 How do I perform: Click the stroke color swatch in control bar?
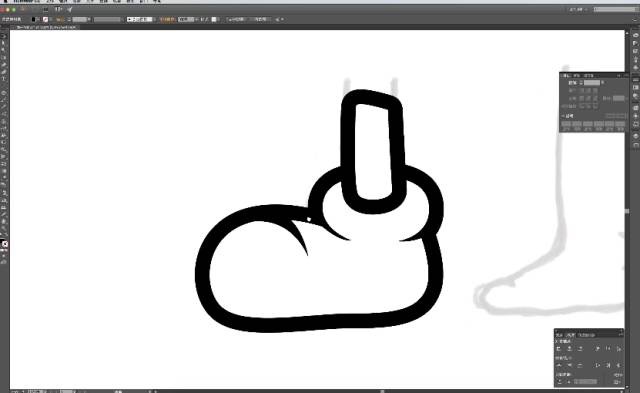coord(45,20)
